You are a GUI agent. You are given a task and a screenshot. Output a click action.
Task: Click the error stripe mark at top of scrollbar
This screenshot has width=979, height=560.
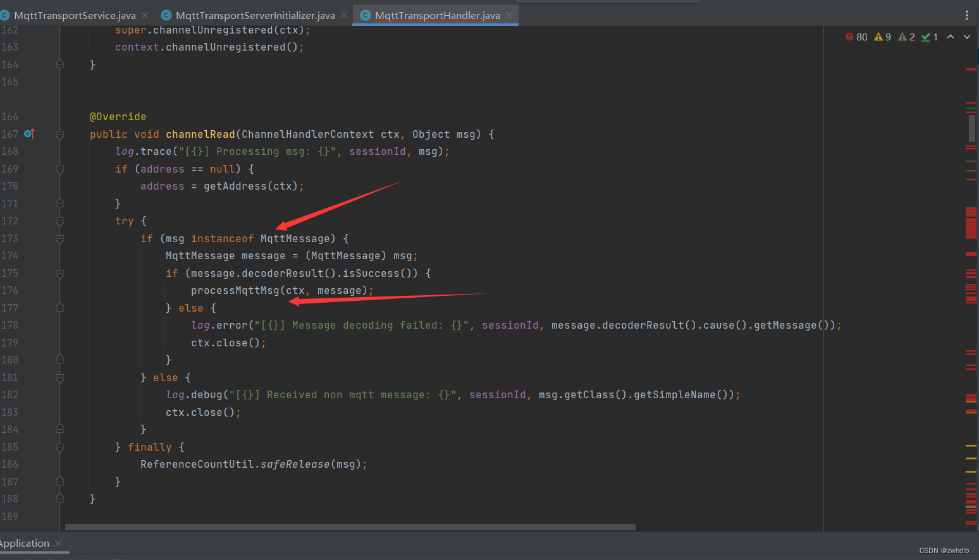point(971,69)
